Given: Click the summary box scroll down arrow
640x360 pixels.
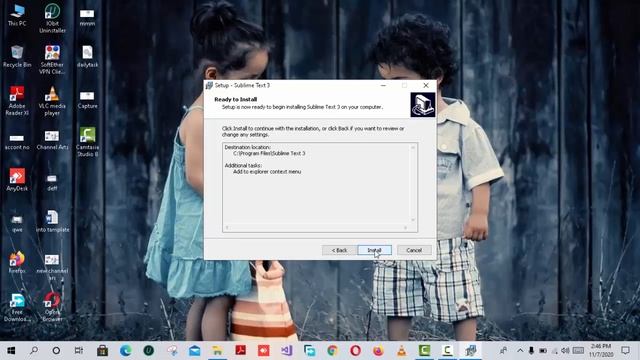Looking at the screenshot, I should 413,220.
